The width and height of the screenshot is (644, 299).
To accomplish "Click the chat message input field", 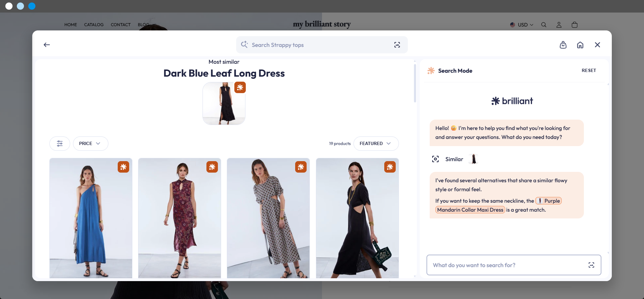I will 514,265.
